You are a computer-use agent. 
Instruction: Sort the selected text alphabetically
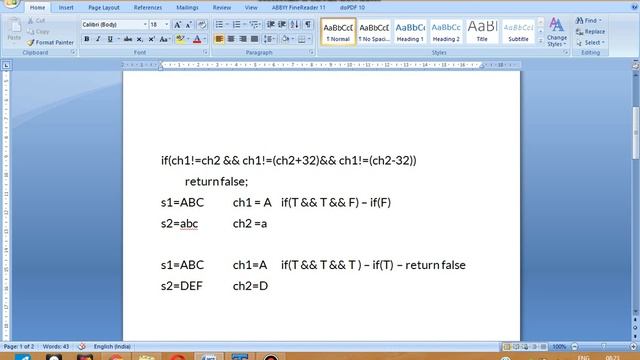click(x=294, y=24)
